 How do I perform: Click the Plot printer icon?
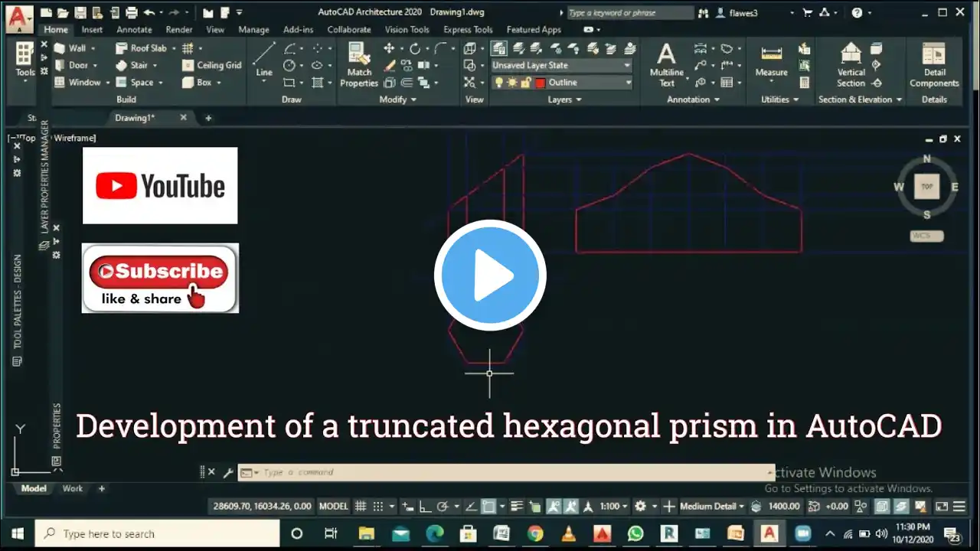(131, 12)
